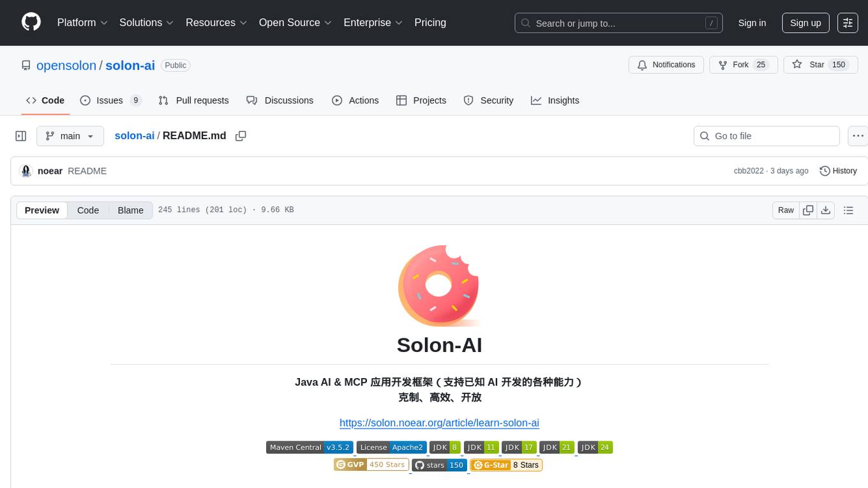Open the appearance settings icon in header

848,23
